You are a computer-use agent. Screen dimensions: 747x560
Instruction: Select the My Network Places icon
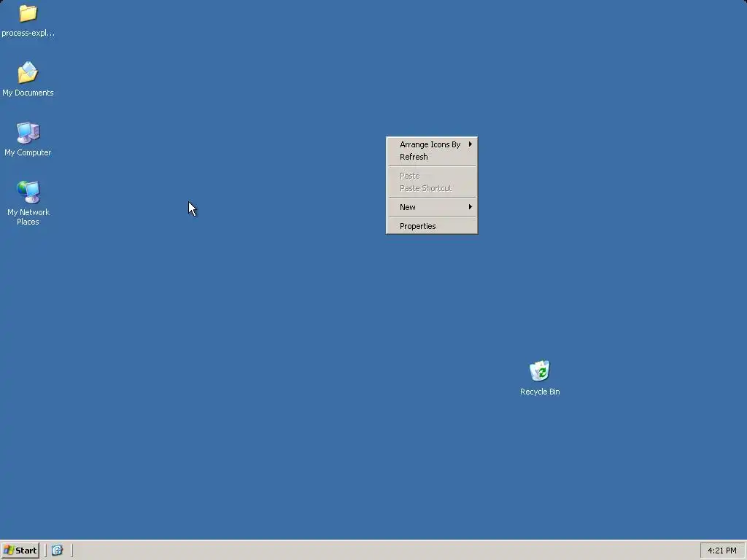[x=28, y=192]
